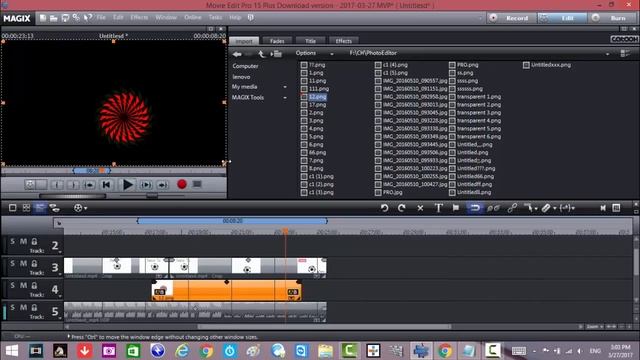Click the new folder icon in browser
This screenshot has height=360, width=640.
click(276, 54)
